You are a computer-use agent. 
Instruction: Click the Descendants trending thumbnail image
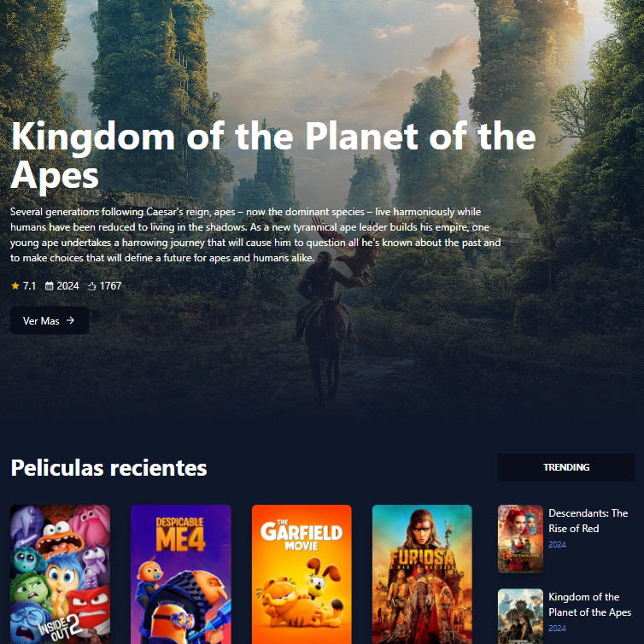click(x=520, y=539)
